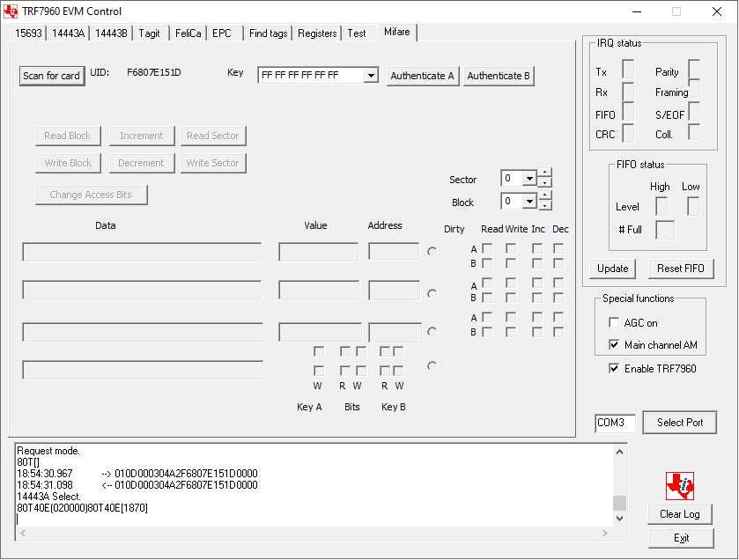The height and width of the screenshot is (560, 739).
Task: Expand the Sector combo box
Action: click(x=529, y=179)
